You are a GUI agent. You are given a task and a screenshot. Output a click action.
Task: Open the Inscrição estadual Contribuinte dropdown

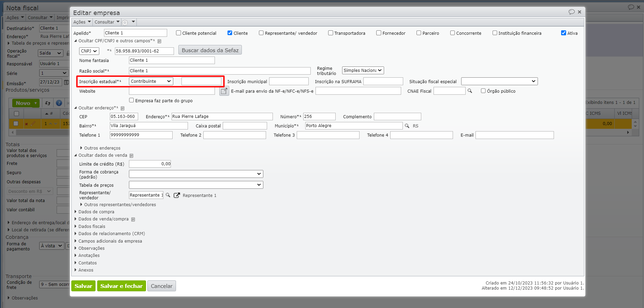151,81
